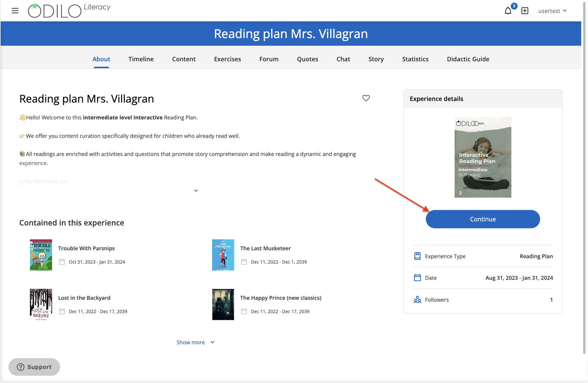Click the Experience details panel heading
Screen dimensions: 588x383
point(436,99)
